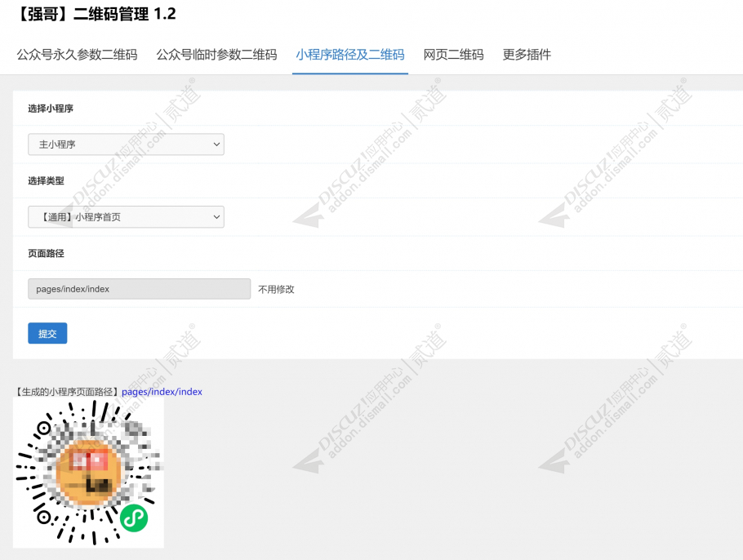The height and width of the screenshot is (560, 743).
Task: Click the generated pages/index/index link
Action: [x=162, y=392]
